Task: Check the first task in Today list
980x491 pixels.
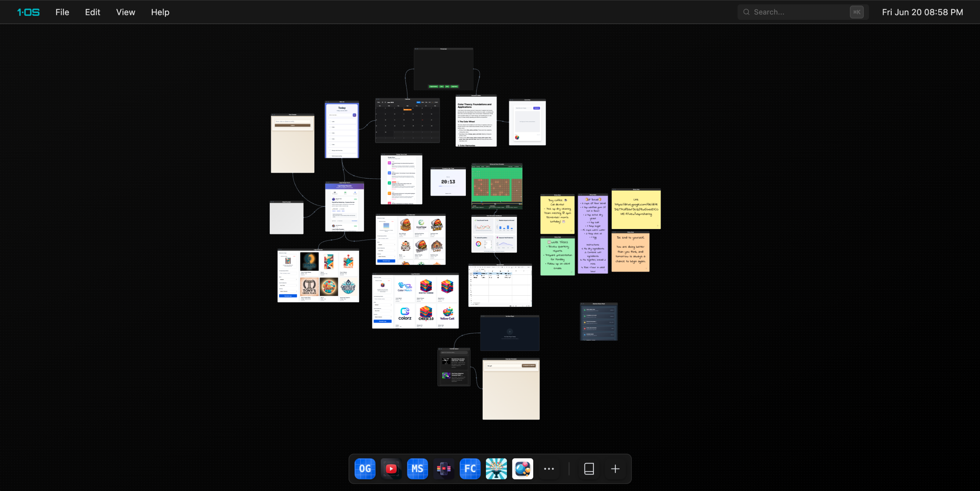Action: (x=330, y=121)
